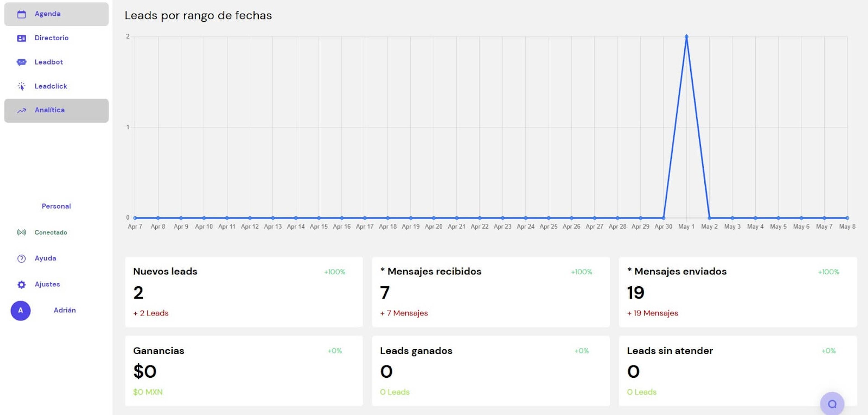Screen dimensions: 868x415
Task: Click the Mensajes recibidos card
Action: (x=491, y=292)
